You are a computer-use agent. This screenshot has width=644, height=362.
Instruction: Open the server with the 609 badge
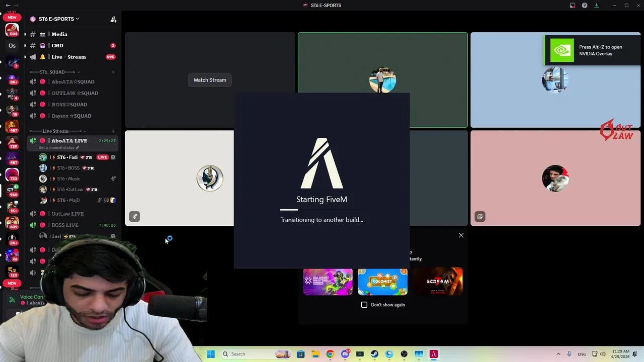12,223
